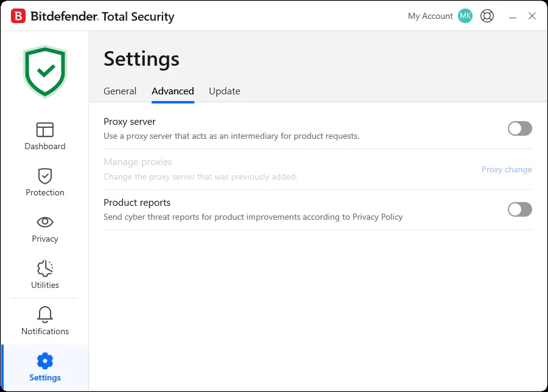This screenshot has width=548, height=392.
Task: Click 'Send cyber threat reports' description
Action: click(253, 217)
